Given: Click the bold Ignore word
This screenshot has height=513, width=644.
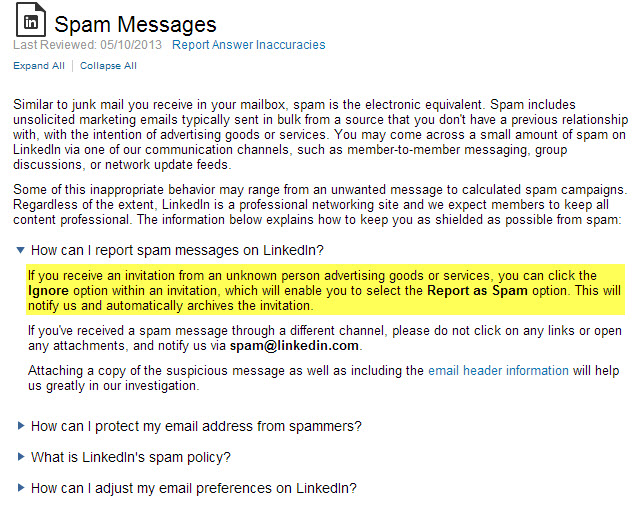Looking at the screenshot, I should (48, 291).
